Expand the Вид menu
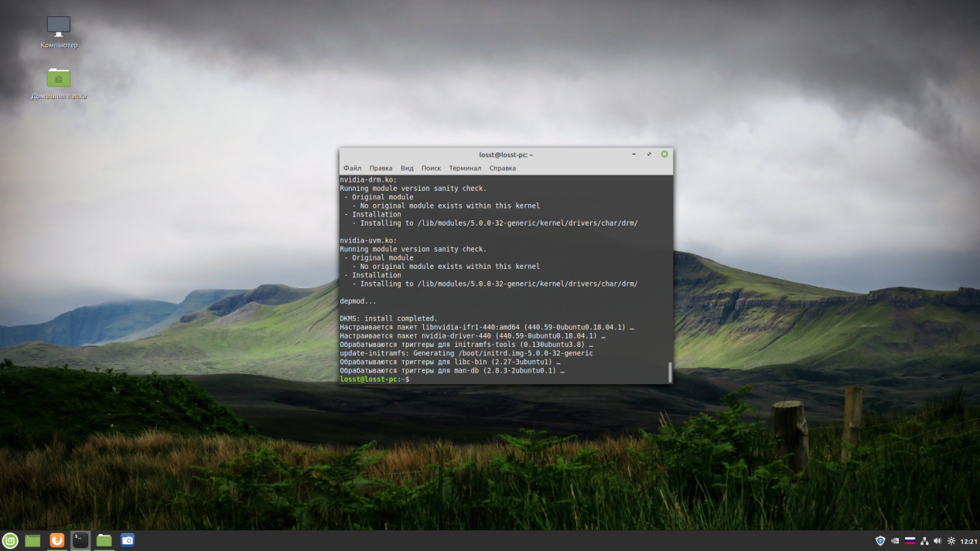Image resolution: width=980 pixels, height=551 pixels. (x=407, y=168)
